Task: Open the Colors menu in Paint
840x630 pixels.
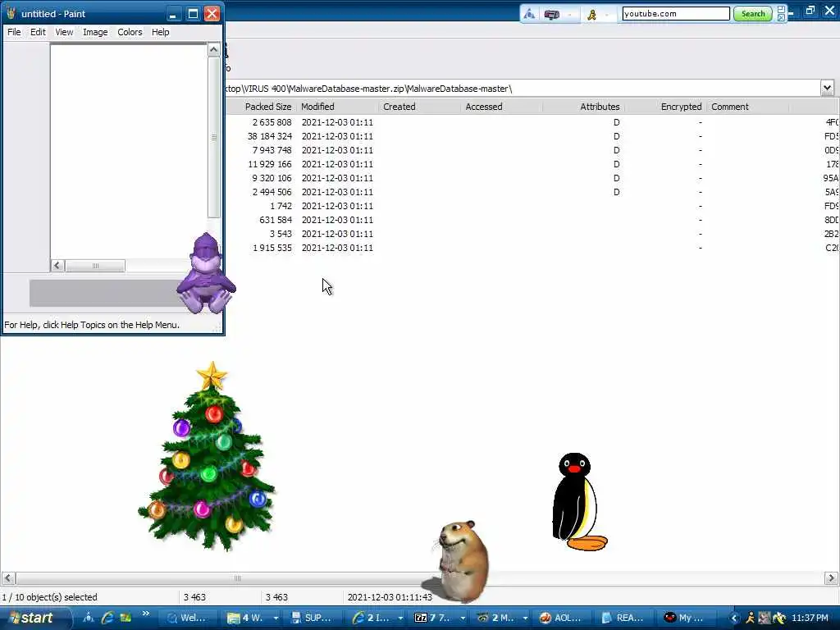Action: click(x=130, y=32)
